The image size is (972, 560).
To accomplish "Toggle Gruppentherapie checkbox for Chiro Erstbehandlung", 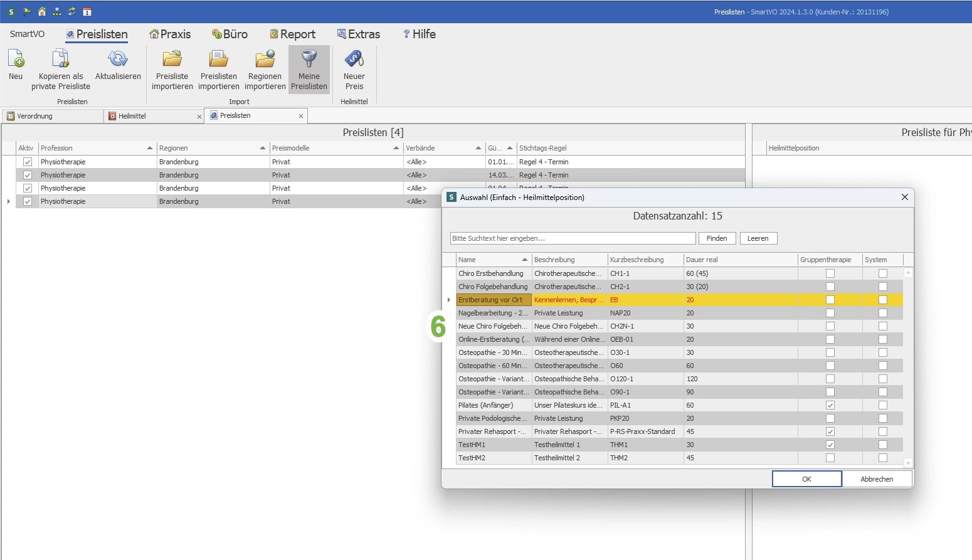I will point(830,274).
